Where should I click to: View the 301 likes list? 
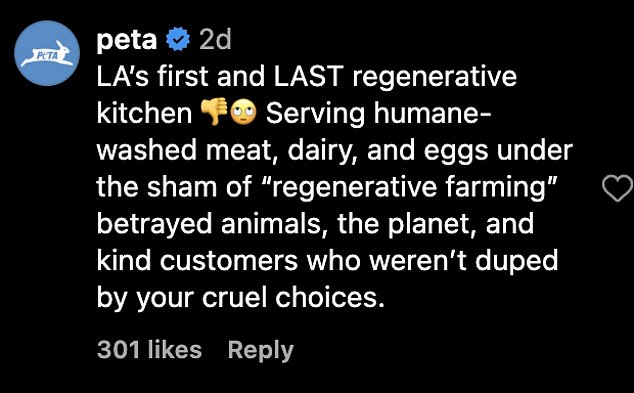click(149, 350)
